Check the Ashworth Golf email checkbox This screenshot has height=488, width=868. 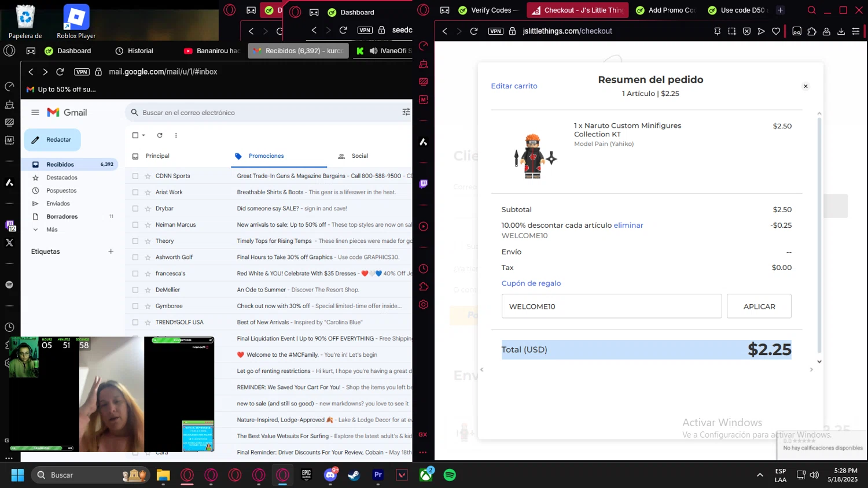coord(135,257)
